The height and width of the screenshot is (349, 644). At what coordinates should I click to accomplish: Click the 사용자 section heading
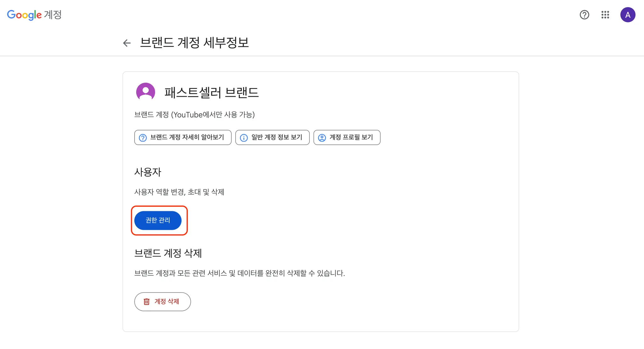tap(147, 172)
